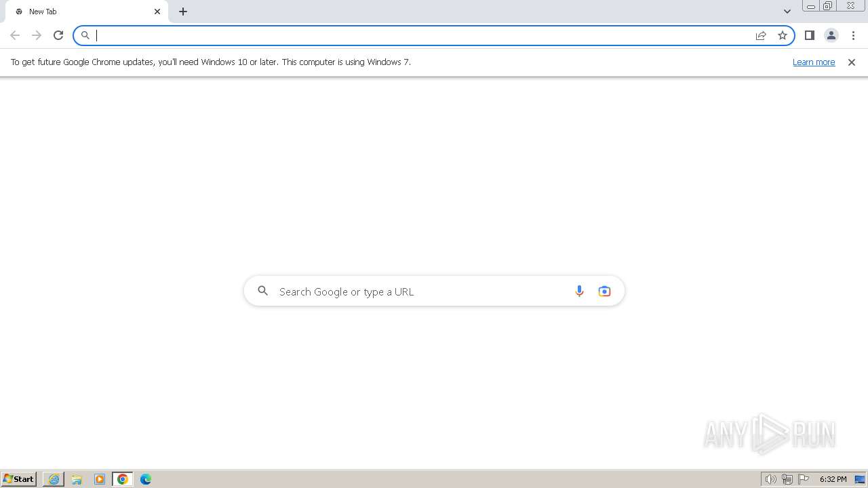Dismiss the Windows 7 update notice
The height and width of the screenshot is (488, 868).
852,62
